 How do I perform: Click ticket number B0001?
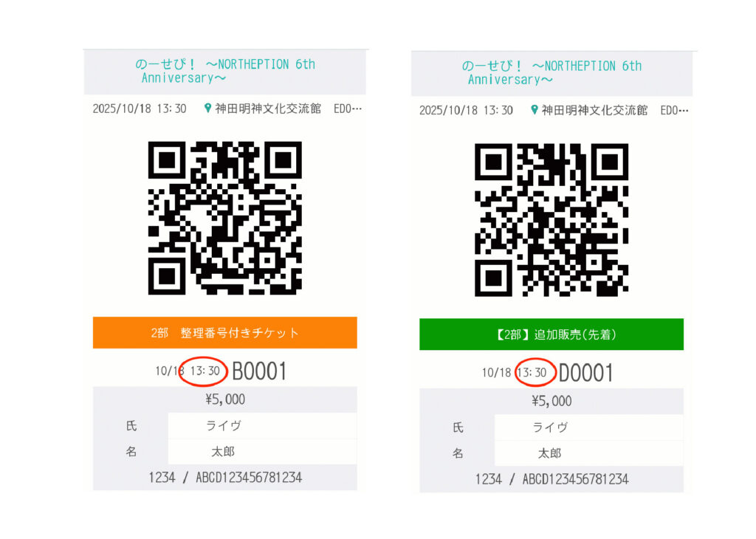pos(259,371)
